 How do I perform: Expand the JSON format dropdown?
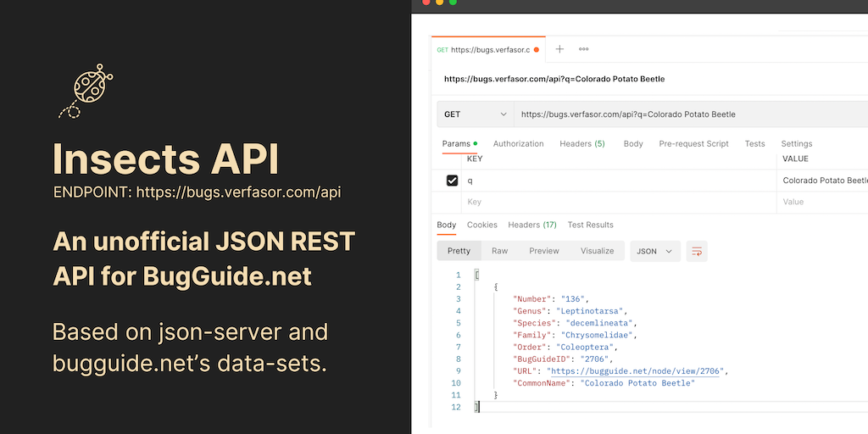[x=655, y=251]
